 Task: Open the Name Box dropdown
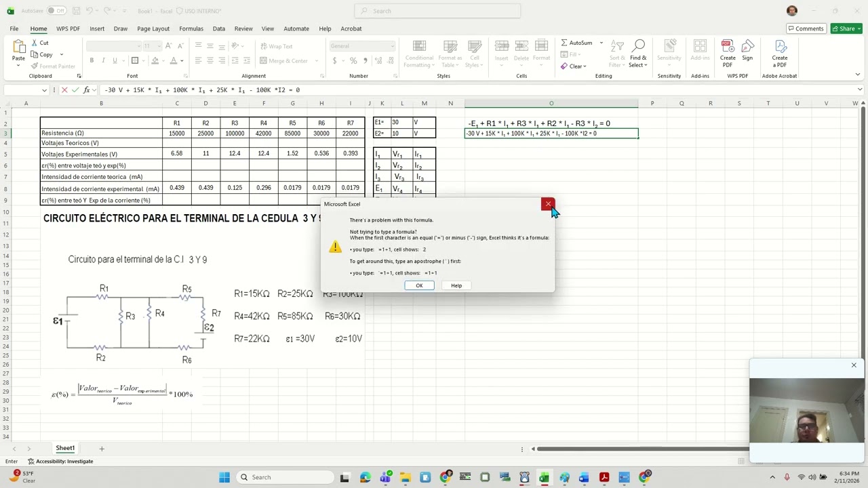pos(44,90)
